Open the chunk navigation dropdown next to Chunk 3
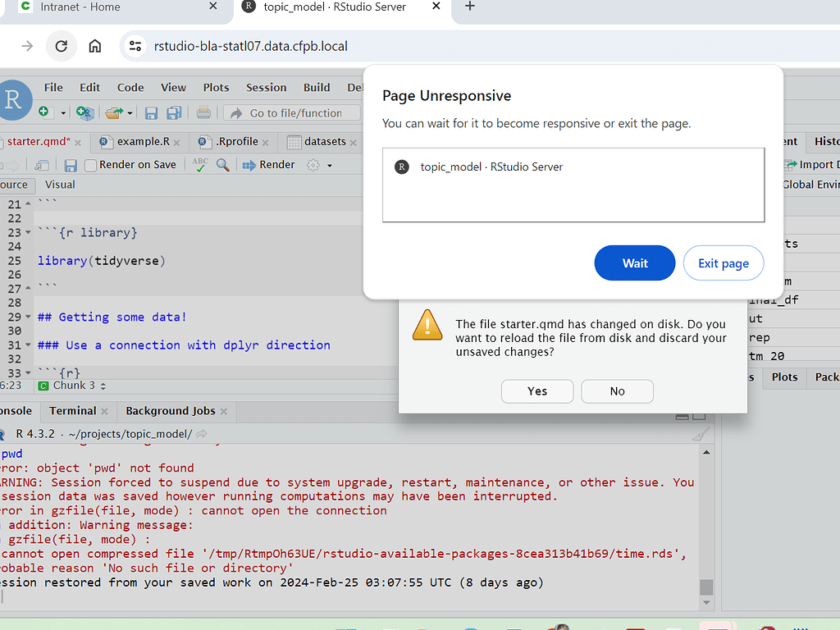Image resolution: width=840 pixels, height=630 pixels. point(103,386)
